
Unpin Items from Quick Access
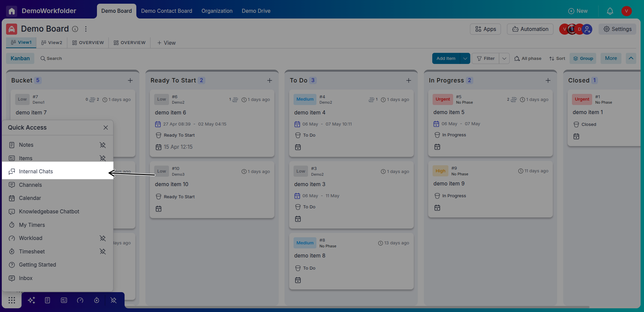(103, 158)
